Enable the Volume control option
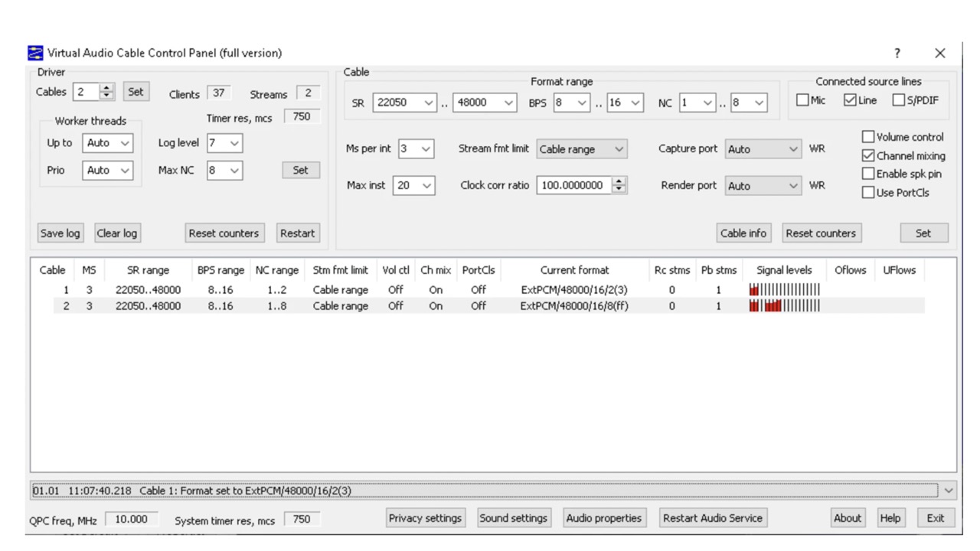 869,136
